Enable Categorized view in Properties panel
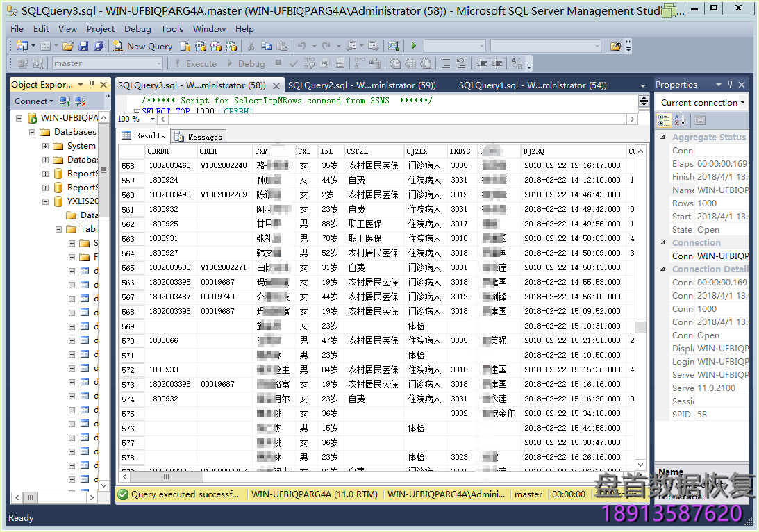The width and height of the screenshot is (759, 532). point(662,121)
